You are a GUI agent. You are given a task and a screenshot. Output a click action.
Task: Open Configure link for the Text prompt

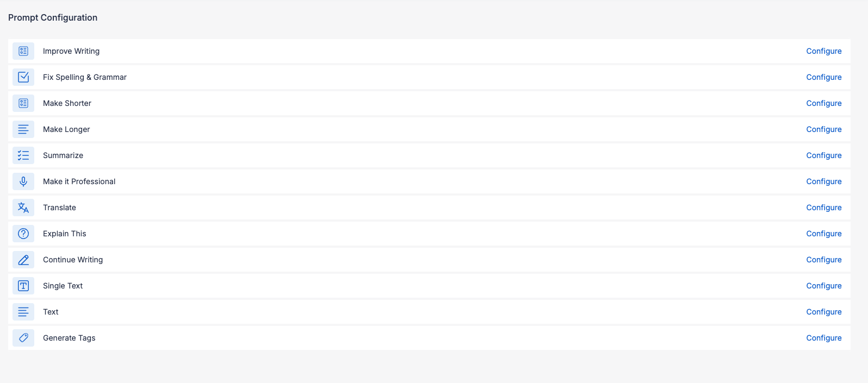click(823, 312)
